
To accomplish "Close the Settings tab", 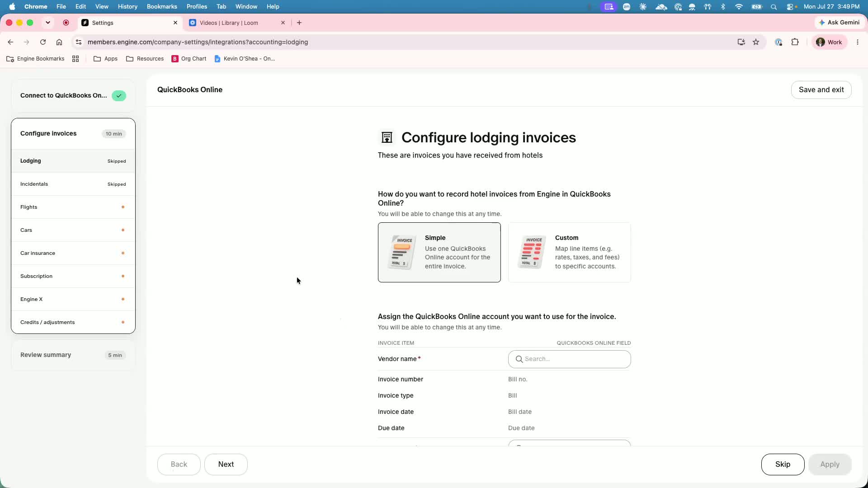I will (175, 23).
